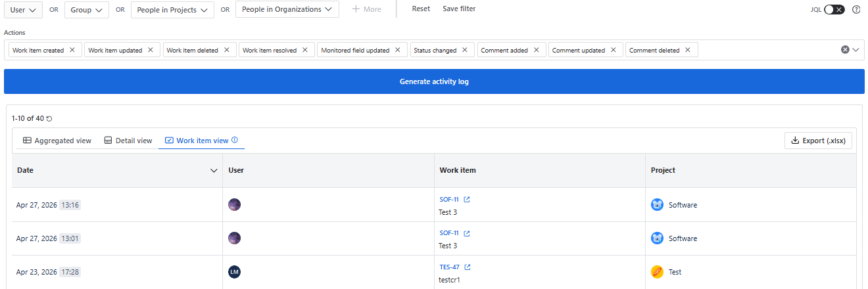Click the testcr1 summary text
Image resolution: width=868 pixels, height=289 pixels.
pos(449,280)
